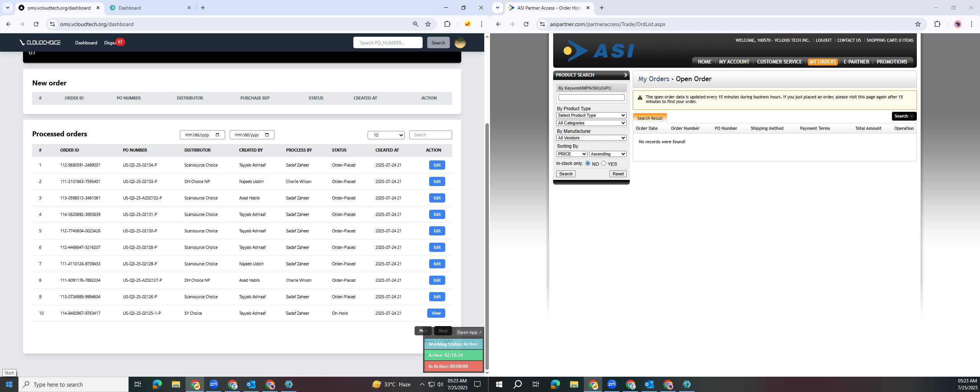Open Windows Start menu on left taskbar
The height and width of the screenshot is (392, 980).
9,384
